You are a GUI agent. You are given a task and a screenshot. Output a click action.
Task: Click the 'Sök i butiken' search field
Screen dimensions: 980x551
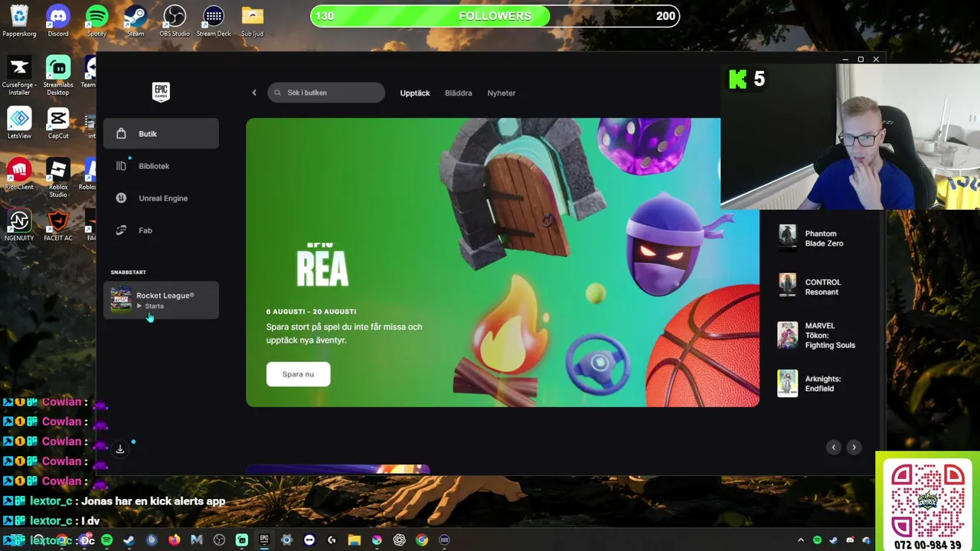[x=326, y=93]
